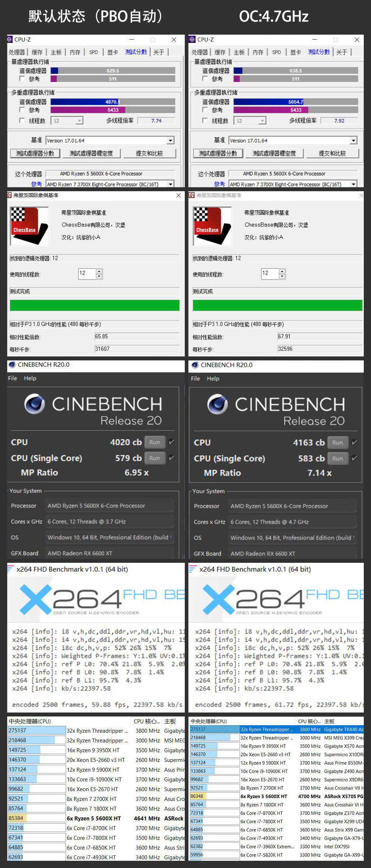Click Cinebench R20 title icon in left window
371x868 pixels.
coord(12,365)
